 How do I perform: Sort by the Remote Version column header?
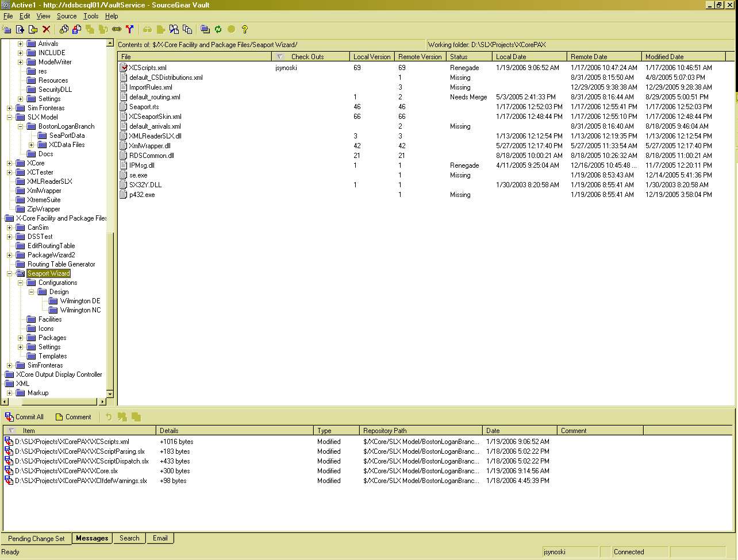pos(420,57)
